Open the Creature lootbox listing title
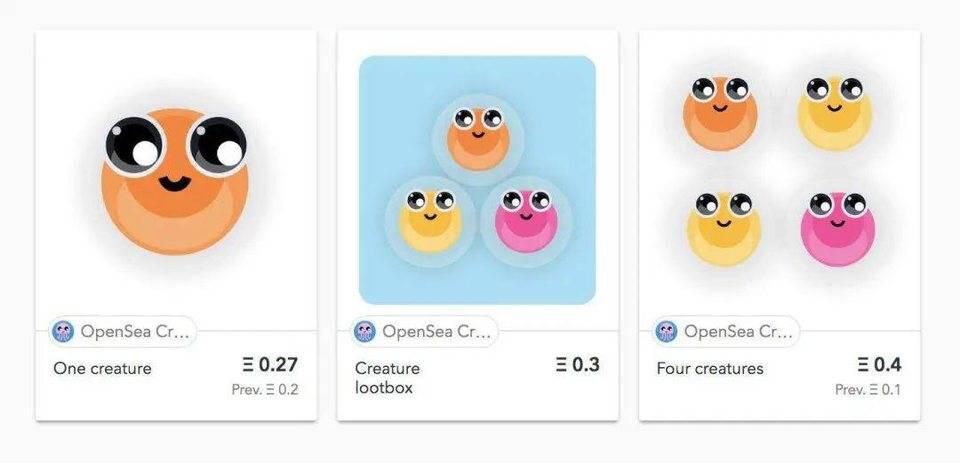 click(388, 377)
